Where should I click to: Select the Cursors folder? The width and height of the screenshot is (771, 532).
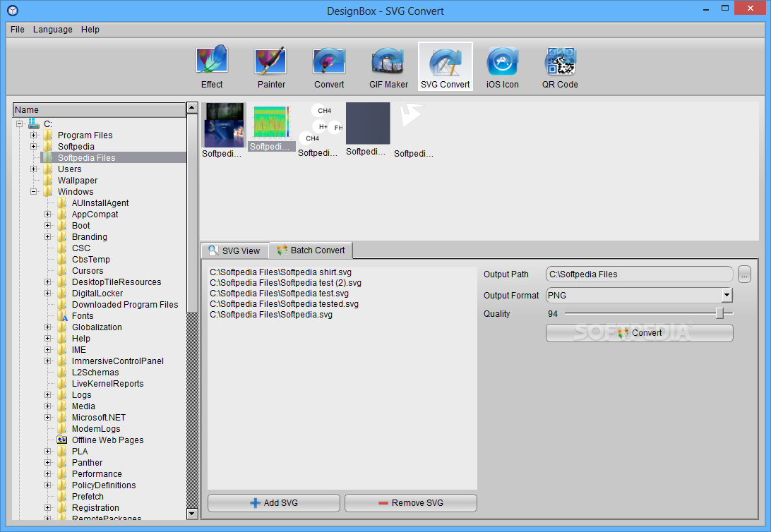88,271
